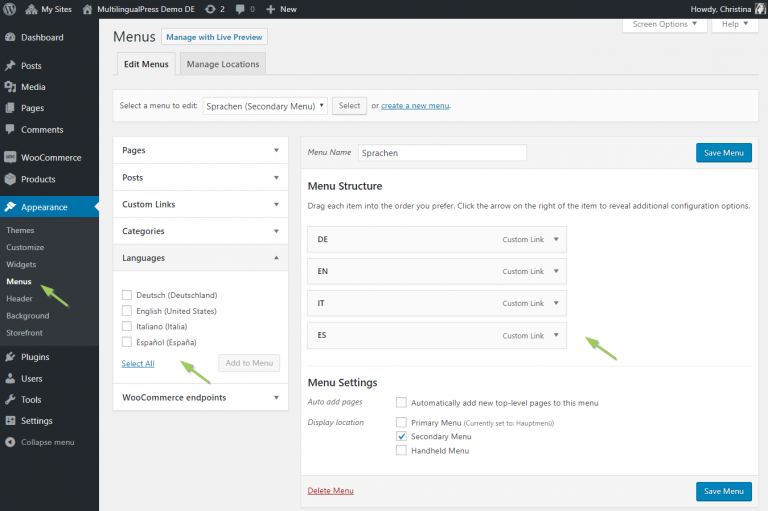Screen dimensions: 768x511
Task: Click the WordPress logo icon in admin bar
Action: [x=10, y=9]
